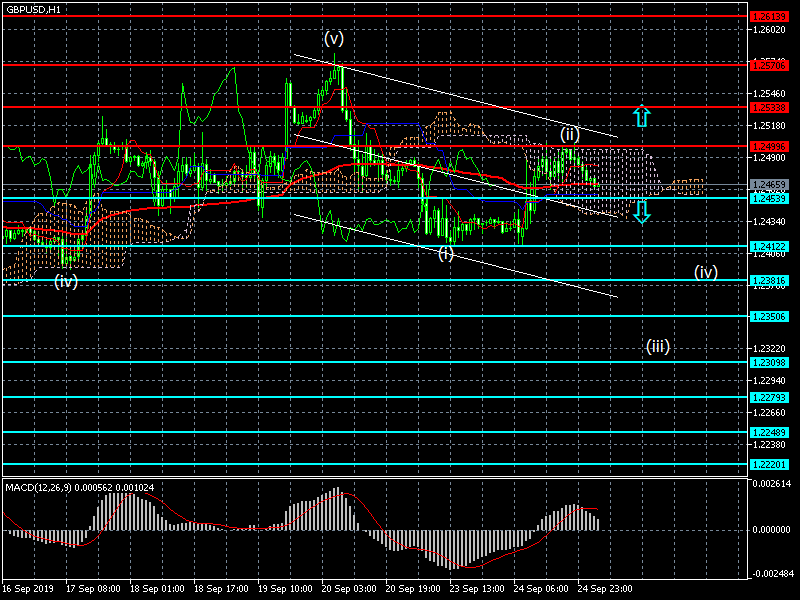This screenshot has width=800, height=600.
Task: Click the cyan 1.24539 price level tag
Action: click(x=769, y=198)
